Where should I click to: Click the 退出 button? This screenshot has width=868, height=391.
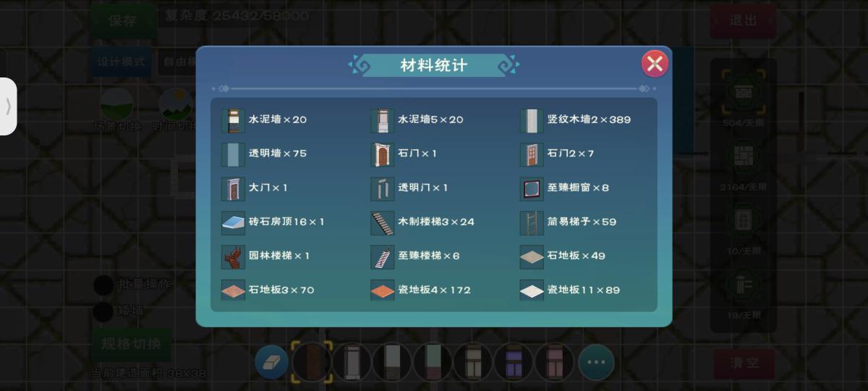(x=743, y=20)
